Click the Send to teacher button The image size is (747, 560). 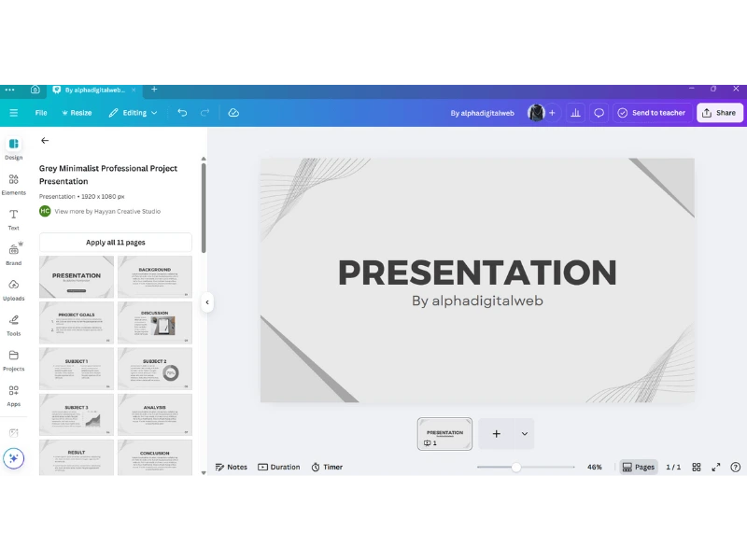pos(652,112)
